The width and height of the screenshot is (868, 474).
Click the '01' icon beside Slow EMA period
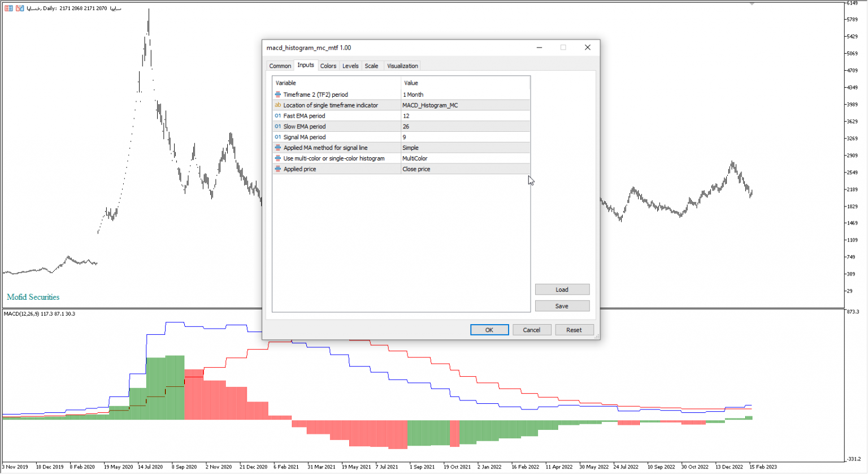[x=277, y=126]
